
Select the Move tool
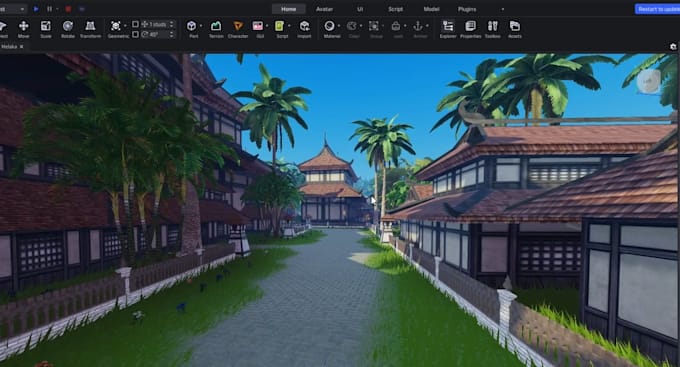click(x=23, y=29)
